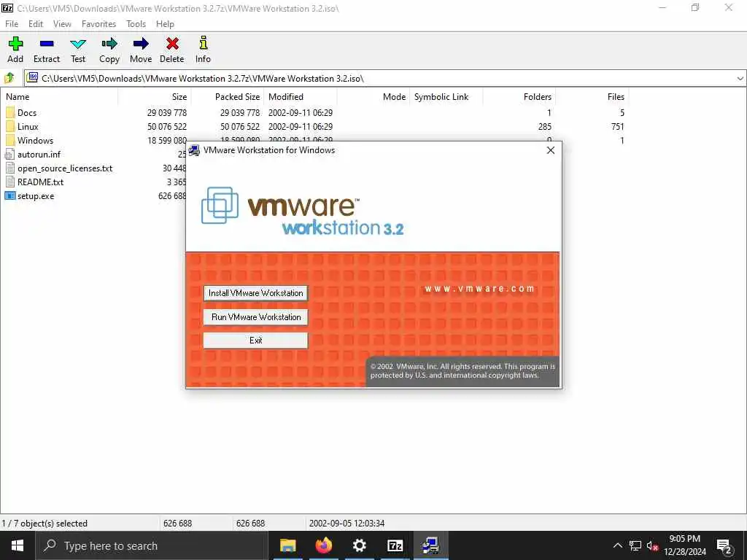
Task: Click the README.txt file name
Action: (x=41, y=182)
